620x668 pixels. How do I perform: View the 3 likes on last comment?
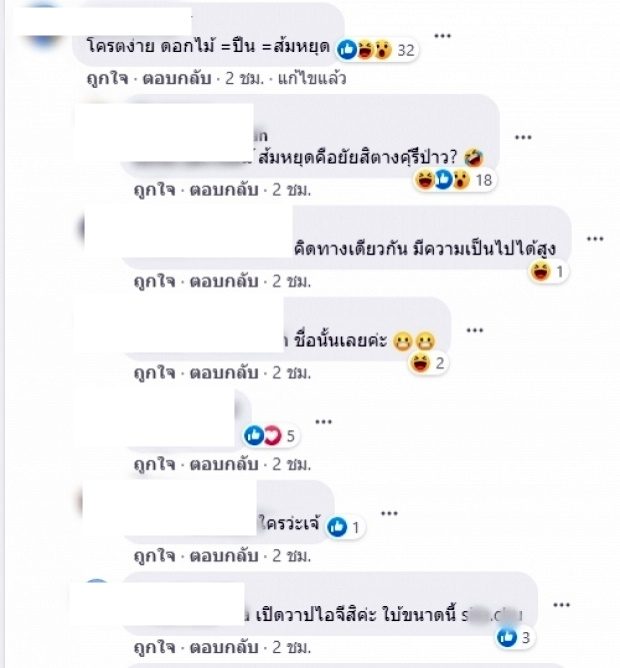[x=514, y=637]
